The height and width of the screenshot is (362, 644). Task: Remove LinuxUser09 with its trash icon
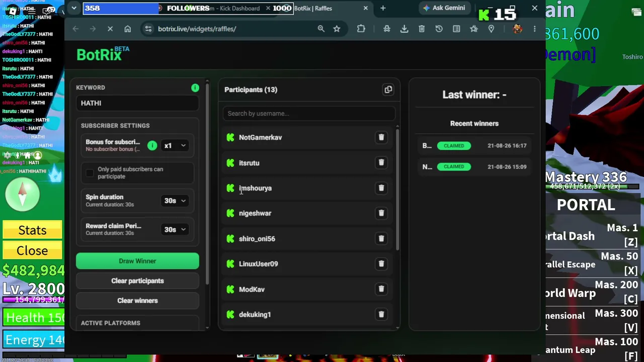(381, 263)
